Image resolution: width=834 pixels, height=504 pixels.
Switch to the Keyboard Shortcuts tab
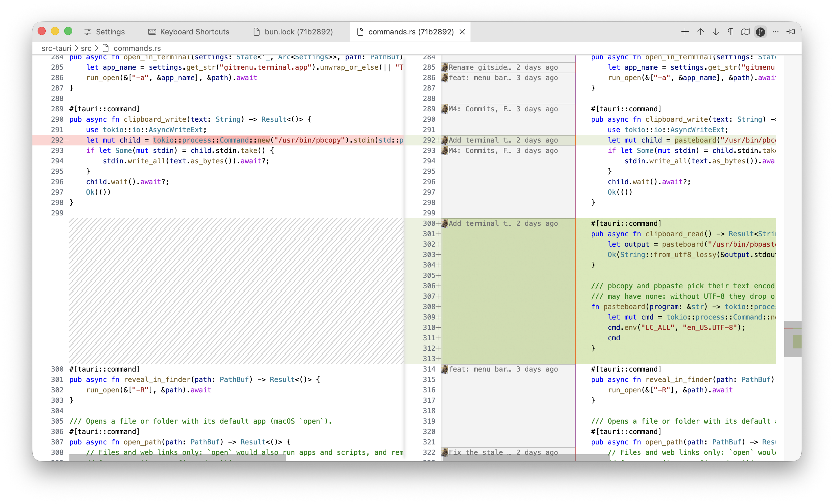(x=189, y=32)
